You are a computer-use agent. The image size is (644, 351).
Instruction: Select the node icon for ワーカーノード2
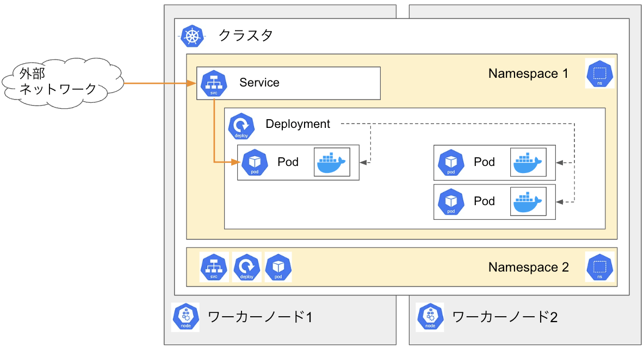coord(430,317)
